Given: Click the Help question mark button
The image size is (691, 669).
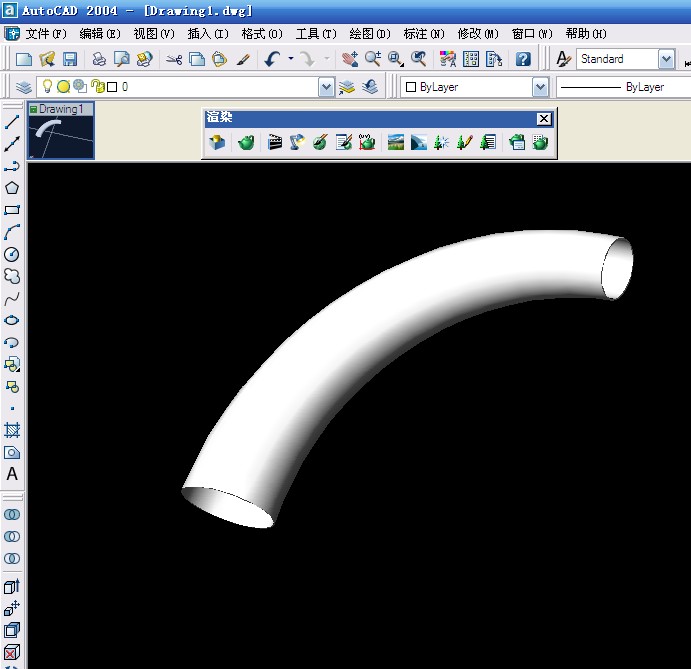Looking at the screenshot, I should (x=523, y=59).
